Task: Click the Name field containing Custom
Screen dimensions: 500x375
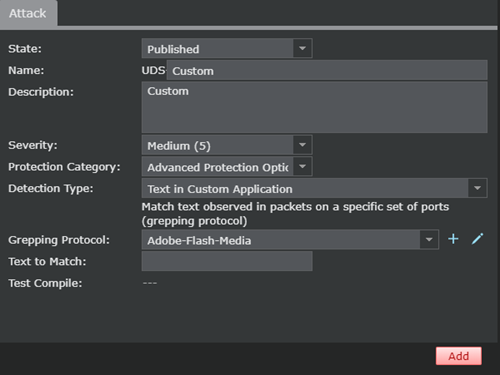Action: [327, 70]
